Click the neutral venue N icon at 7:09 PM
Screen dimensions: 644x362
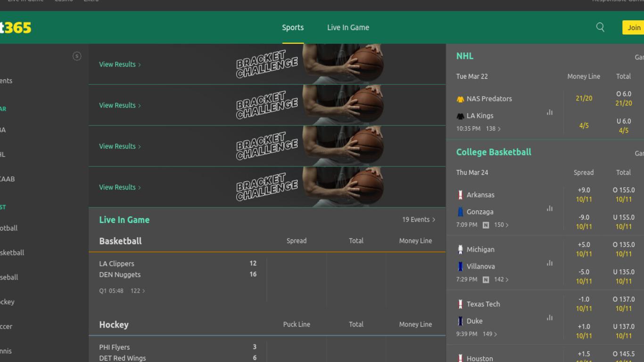coord(486,225)
